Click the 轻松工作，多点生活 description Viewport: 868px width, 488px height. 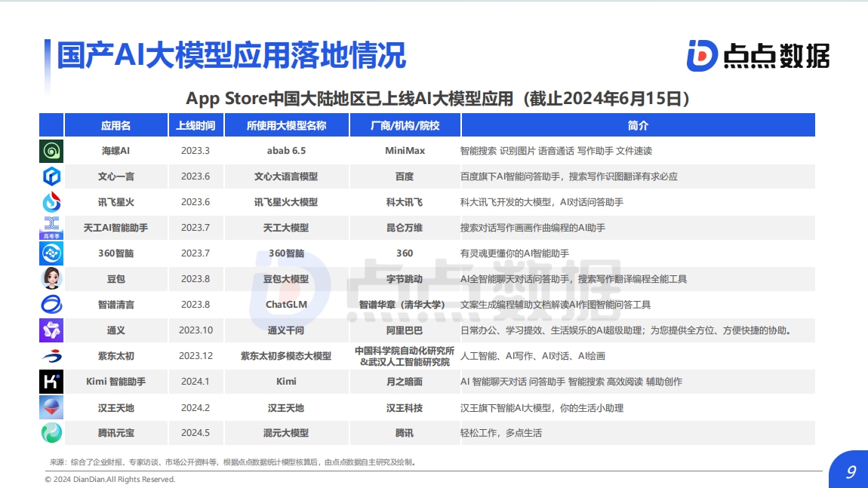pyautogui.click(x=501, y=433)
